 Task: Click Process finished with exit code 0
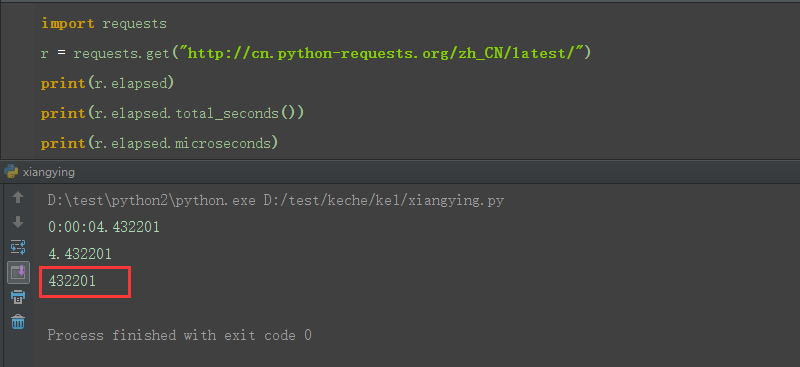tap(179, 335)
